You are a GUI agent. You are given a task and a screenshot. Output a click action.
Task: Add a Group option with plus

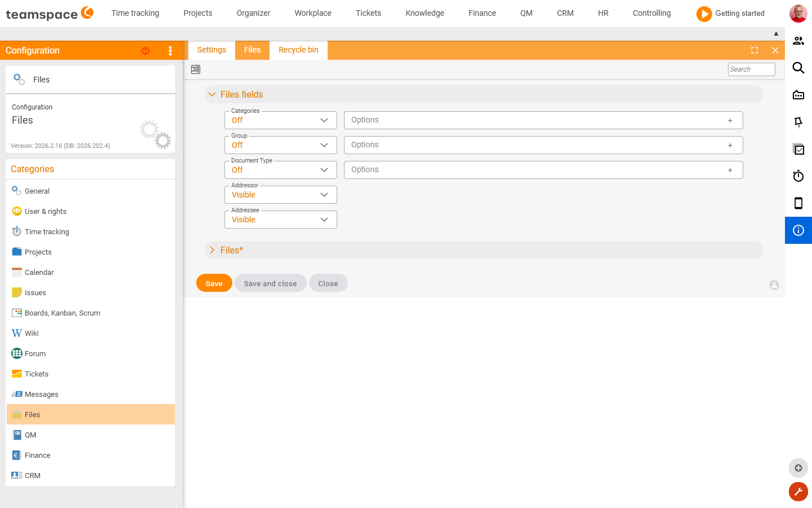pos(730,145)
